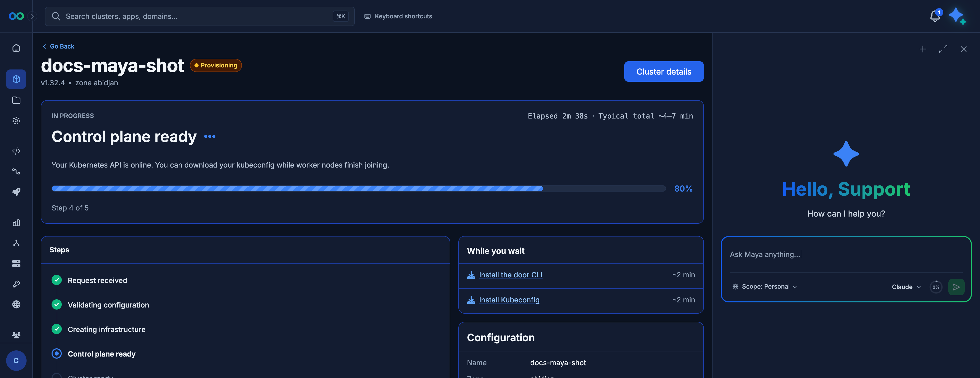This screenshot has height=378, width=980.
Task: Click the 80% provisioning progress bar
Action: tap(358, 188)
